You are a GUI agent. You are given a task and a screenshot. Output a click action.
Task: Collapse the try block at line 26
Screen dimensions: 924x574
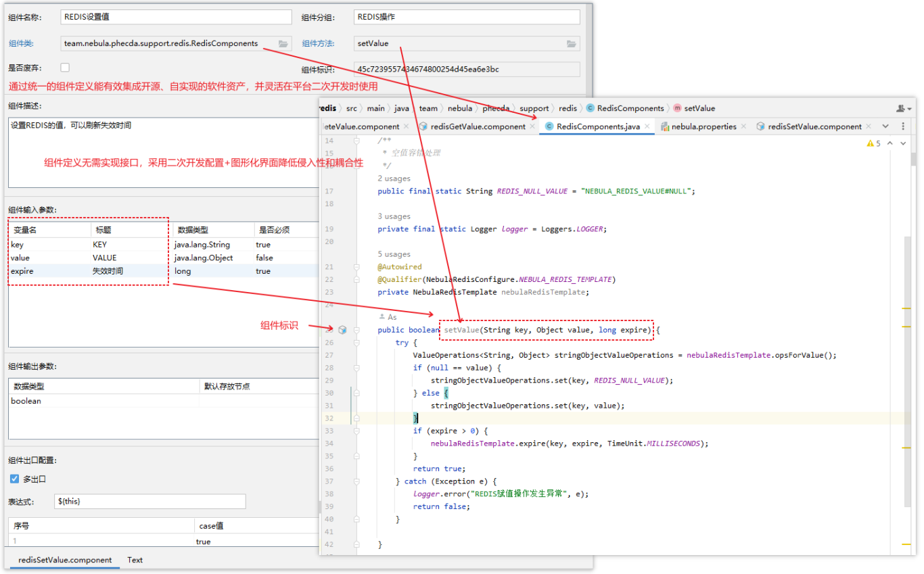356,343
